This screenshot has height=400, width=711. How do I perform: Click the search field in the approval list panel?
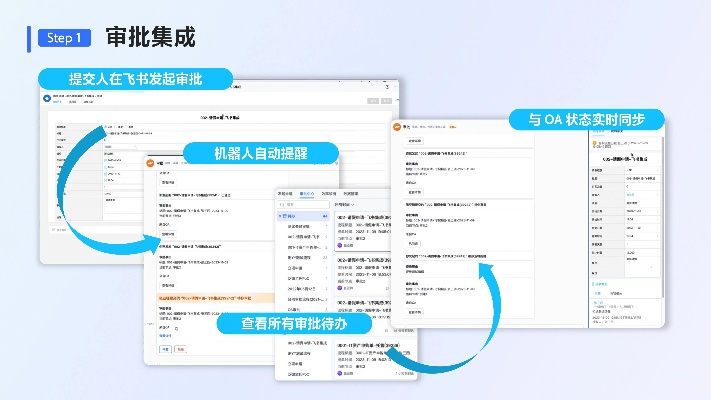(303, 205)
